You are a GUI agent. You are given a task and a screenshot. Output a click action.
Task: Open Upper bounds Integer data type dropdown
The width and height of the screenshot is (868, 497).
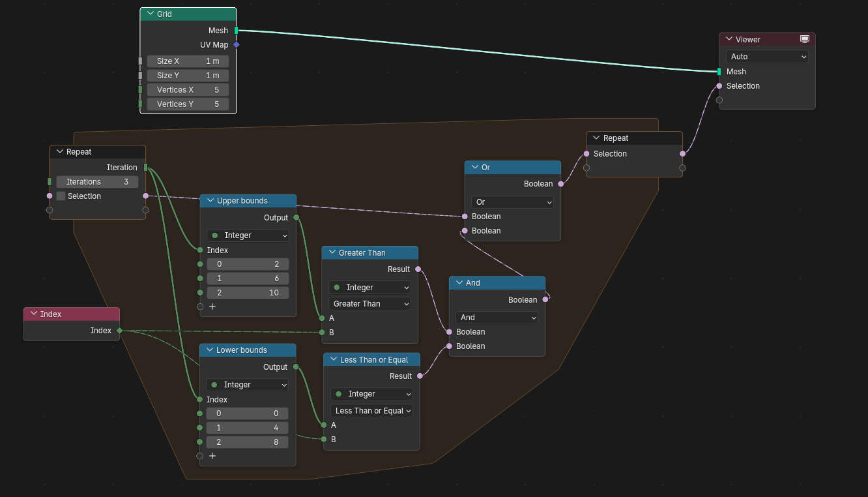[248, 235]
